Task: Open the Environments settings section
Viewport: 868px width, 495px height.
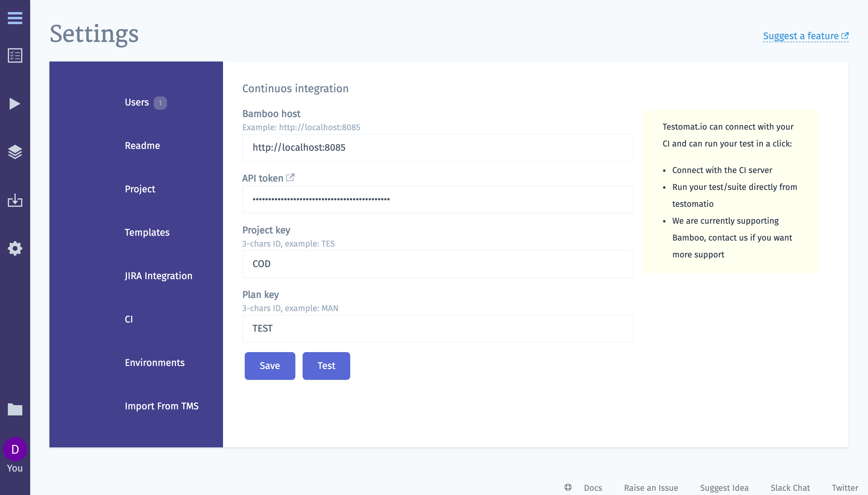Action: (155, 363)
